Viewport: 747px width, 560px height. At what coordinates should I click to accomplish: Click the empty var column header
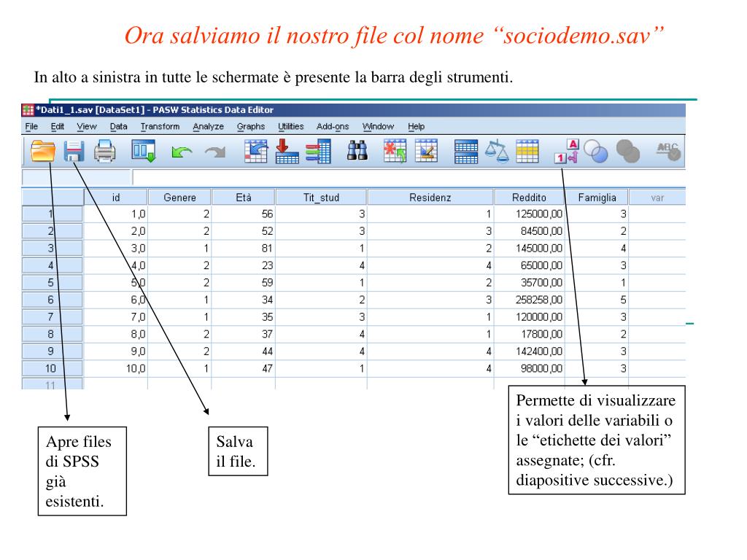tap(657, 197)
